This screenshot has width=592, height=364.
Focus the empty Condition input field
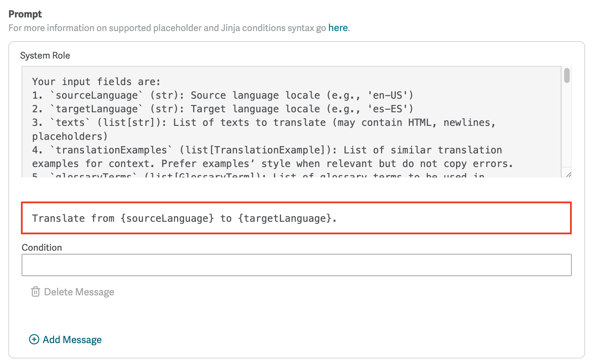coord(296,265)
